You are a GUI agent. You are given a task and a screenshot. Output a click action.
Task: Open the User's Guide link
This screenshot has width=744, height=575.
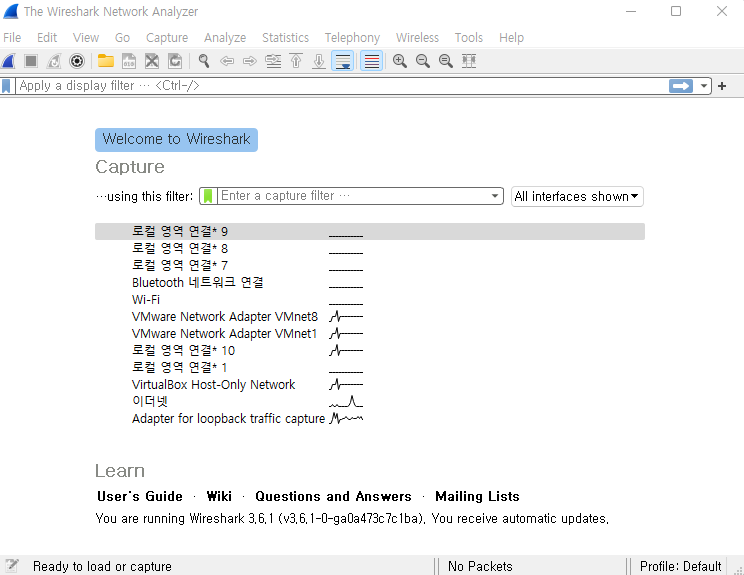click(x=140, y=496)
